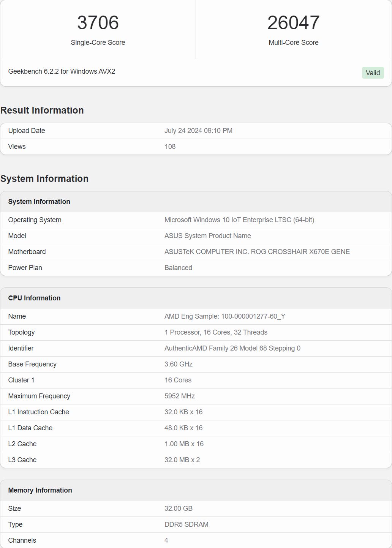Click the Single-Core Score value 3706
This screenshot has width=392, height=548.
pyautogui.click(x=98, y=23)
